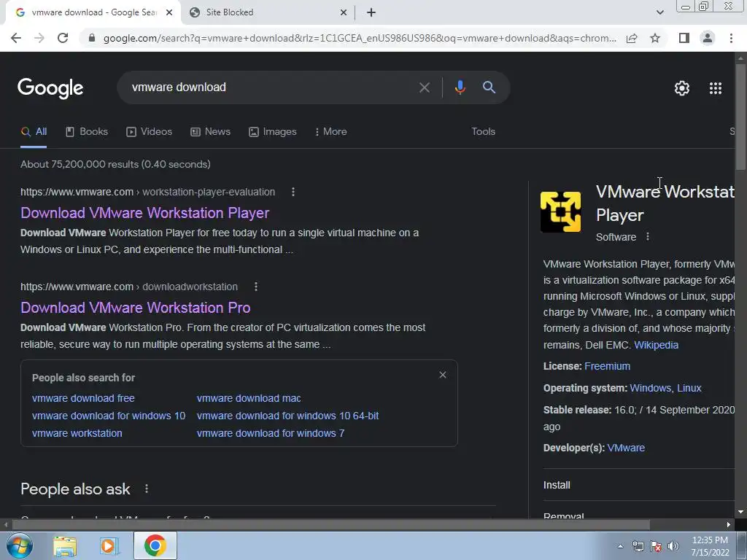
Task: Expand the More search categories menu
Action: (x=330, y=131)
